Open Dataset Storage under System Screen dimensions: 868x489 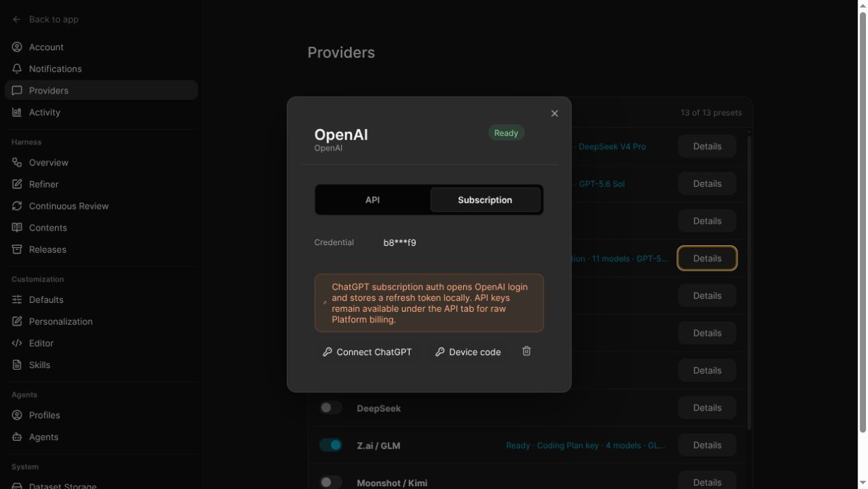coord(101,485)
